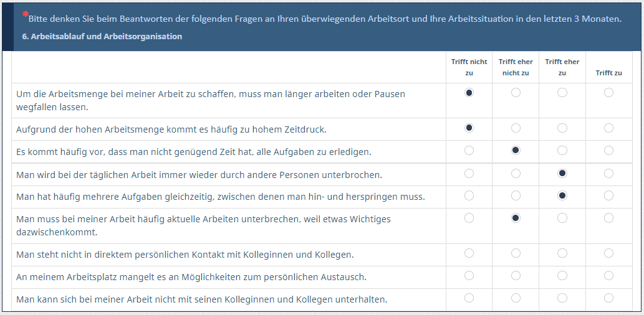Viewport: 644px width, 315px height.
Task: Choose 'Trifft nicht zu' for direktem persönlichen Kontakt row
Action: click(469, 253)
